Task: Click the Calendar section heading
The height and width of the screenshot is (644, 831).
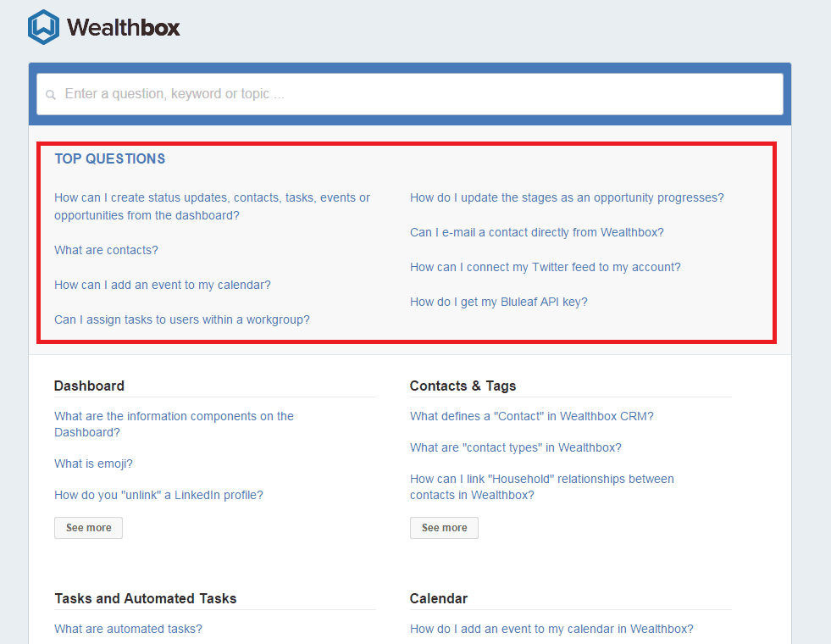Action: 438,598
